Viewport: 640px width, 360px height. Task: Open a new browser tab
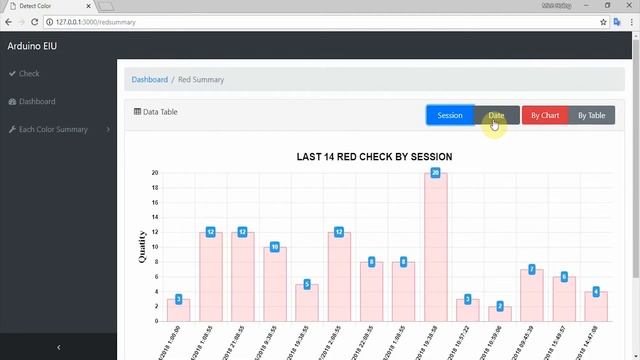[106, 6]
